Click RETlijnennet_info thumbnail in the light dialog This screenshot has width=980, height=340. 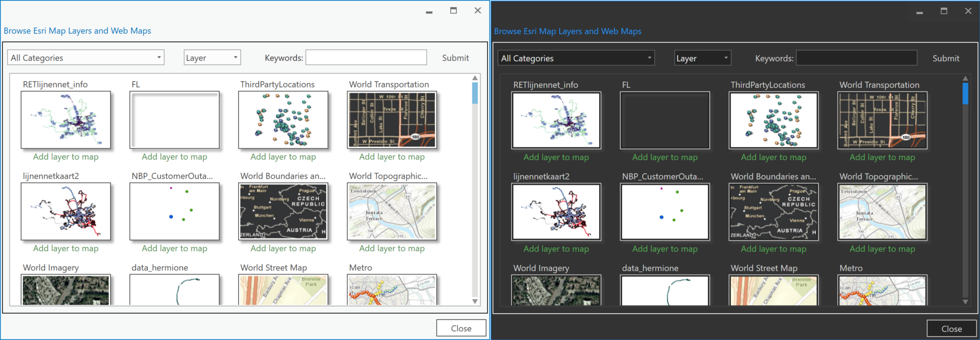tap(66, 120)
